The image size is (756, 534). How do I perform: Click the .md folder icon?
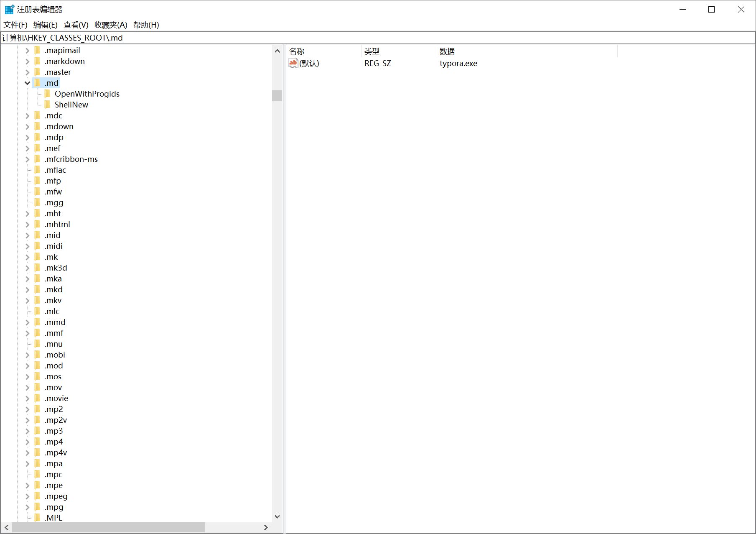[38, 83]
